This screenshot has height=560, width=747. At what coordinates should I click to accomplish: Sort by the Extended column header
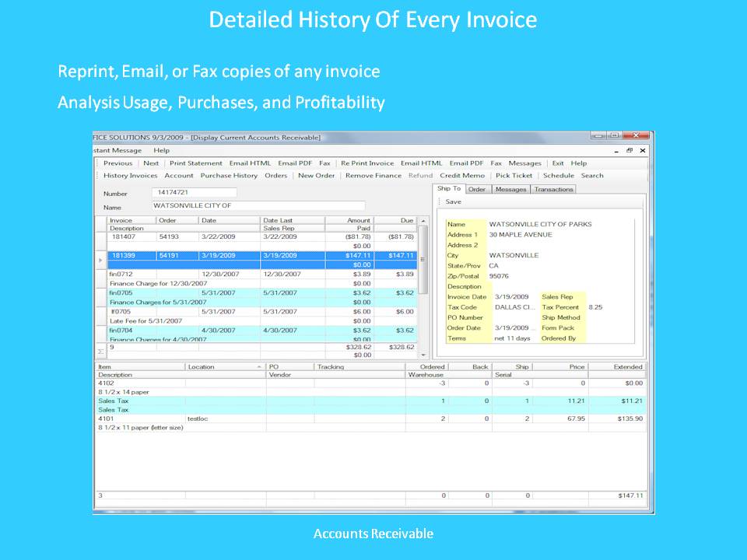(x=617, y=367)
